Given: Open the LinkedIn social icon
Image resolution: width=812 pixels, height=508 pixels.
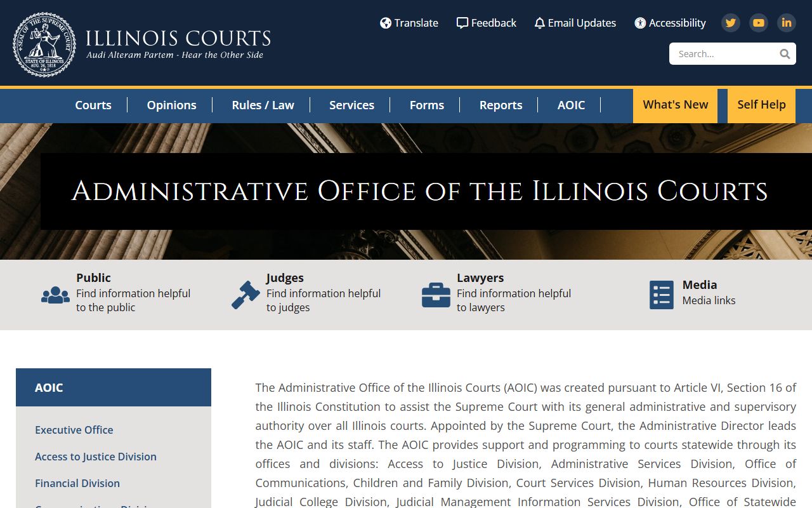Looking at the screenshot, I should point(787,23).
